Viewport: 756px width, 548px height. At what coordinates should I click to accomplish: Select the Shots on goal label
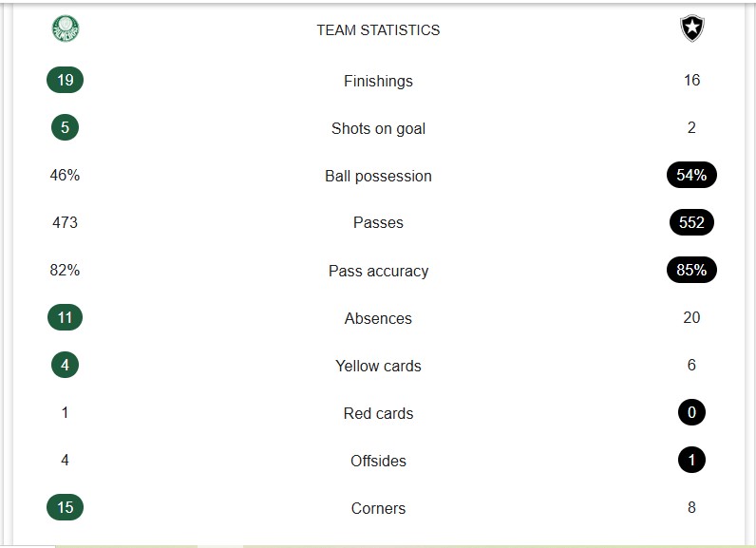tap(378, 129)
